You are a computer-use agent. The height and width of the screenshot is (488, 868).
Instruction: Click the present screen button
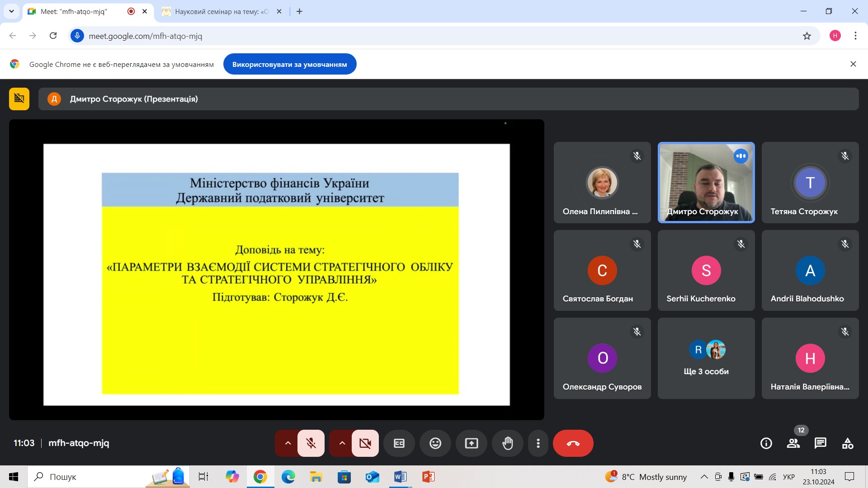pyautogui.click(x=472, y=443)
